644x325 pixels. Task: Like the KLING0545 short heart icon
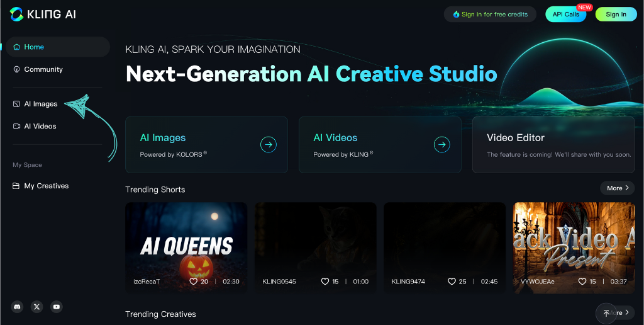(325, 282)
